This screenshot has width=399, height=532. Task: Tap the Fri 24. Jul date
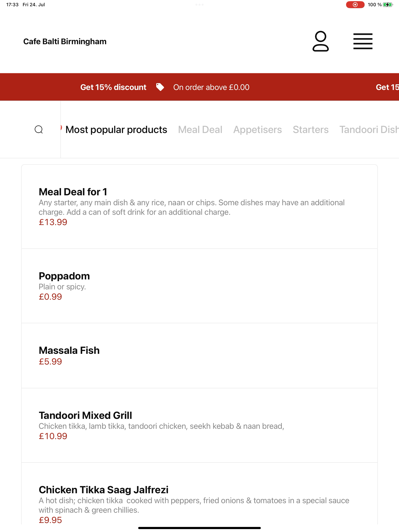coord(34,4)
